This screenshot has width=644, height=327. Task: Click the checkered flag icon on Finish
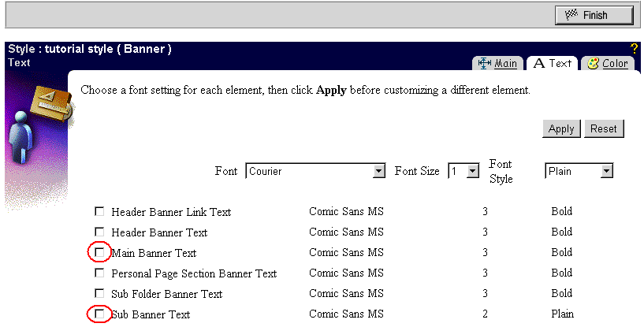(x=571, y=15)
